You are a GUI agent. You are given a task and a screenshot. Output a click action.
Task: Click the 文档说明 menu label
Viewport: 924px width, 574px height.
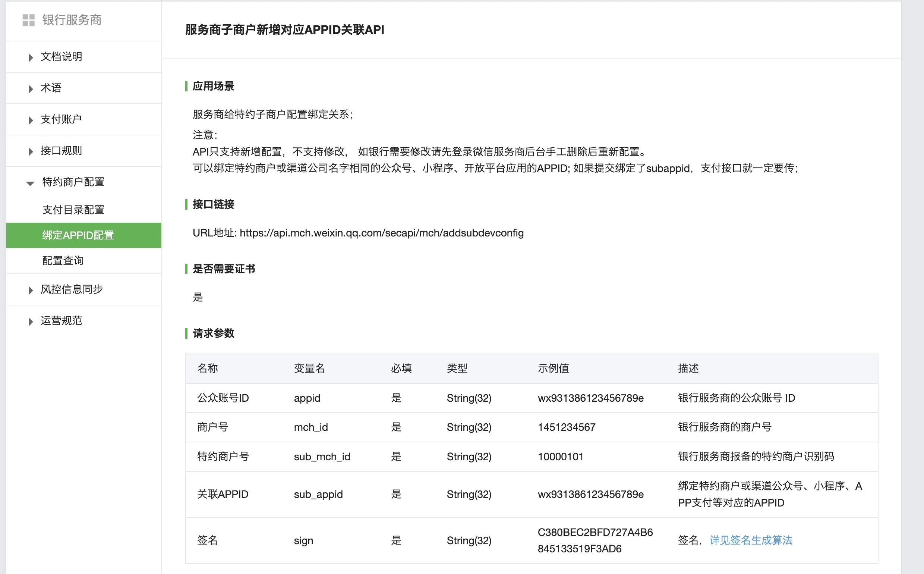coord(62,57)
